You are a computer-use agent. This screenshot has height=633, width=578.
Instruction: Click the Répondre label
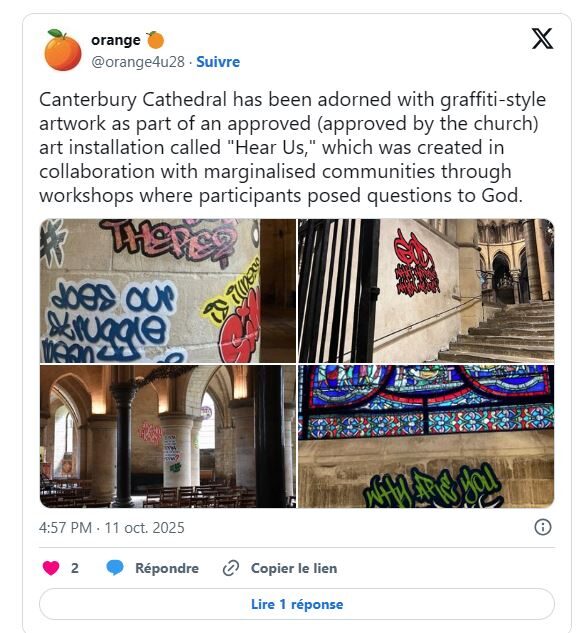(x=167, y=568)
